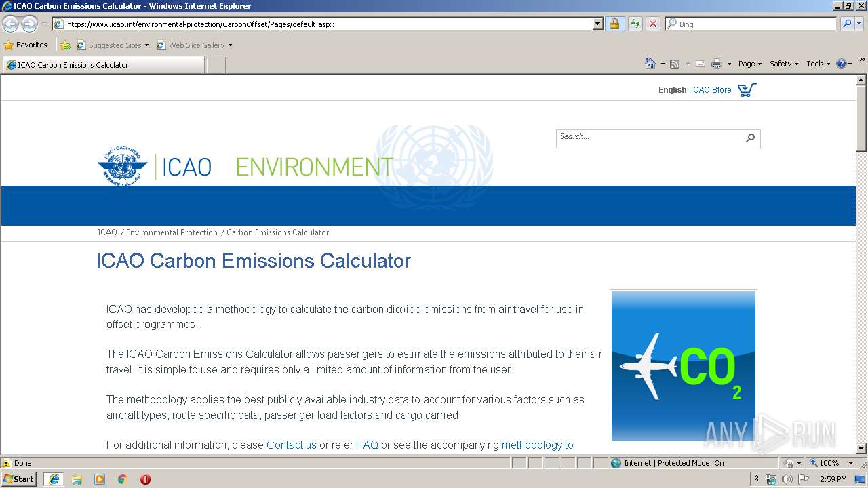This screenshot has width=868, height=488.
Task: Click the vertical scrollbar thumb
Action: (x=861, y=119)
